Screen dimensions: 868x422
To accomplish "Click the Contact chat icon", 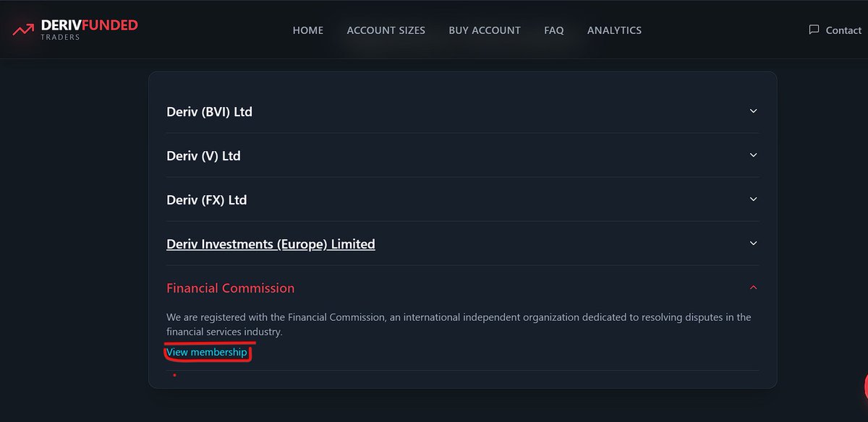I will (x=814, y=30).
